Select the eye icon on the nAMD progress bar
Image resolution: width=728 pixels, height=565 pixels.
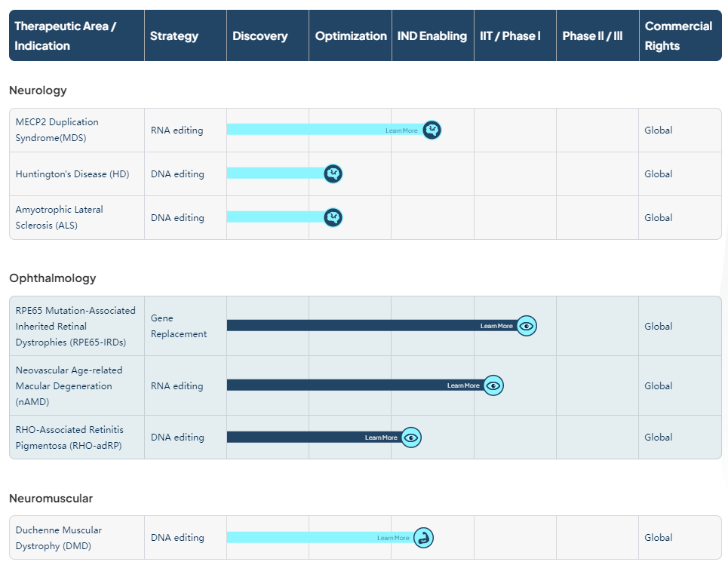point(493,385)
